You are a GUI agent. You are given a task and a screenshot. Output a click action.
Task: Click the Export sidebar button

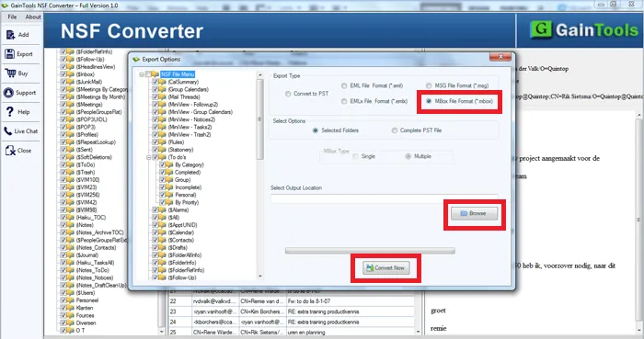pos(19,53)
